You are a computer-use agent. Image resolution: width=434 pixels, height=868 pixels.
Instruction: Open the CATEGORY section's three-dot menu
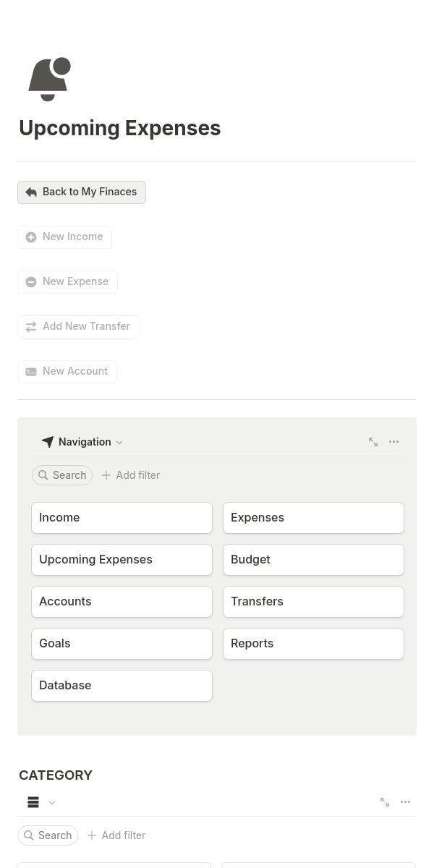pyautogui.click(x=405, y=802)
